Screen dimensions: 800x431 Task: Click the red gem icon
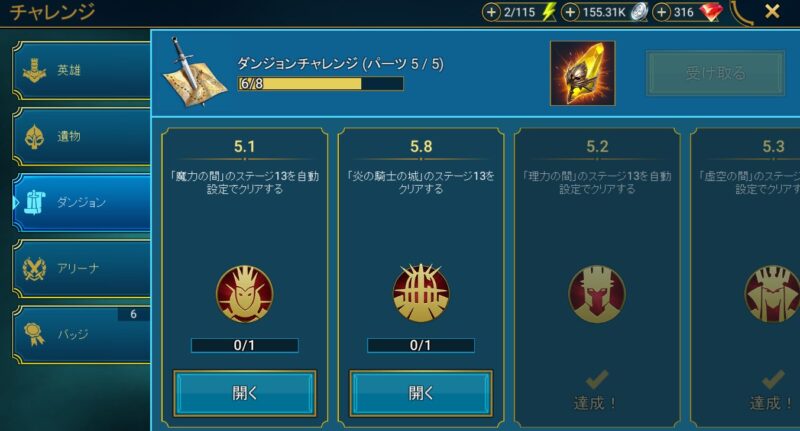[x=711, y=12]
